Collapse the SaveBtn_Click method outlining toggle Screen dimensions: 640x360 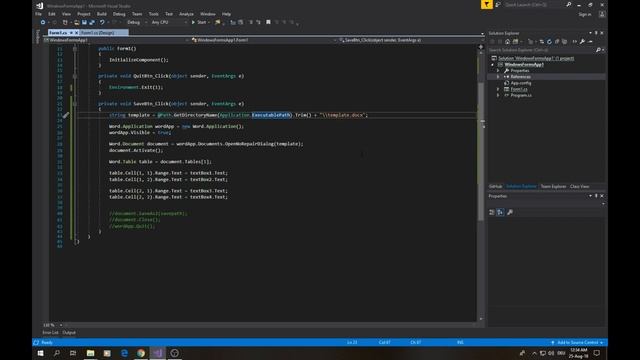[75, 104]
